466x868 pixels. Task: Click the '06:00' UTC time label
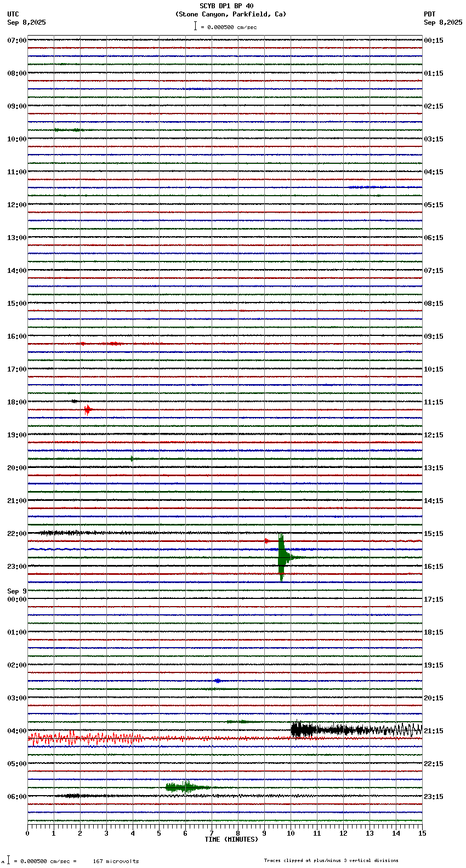pos(17,797)
